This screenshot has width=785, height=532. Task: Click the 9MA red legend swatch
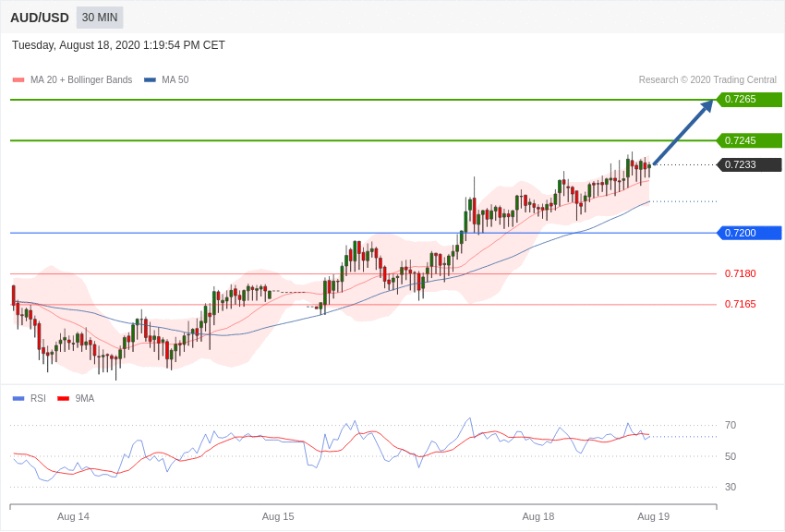(63, 398)
